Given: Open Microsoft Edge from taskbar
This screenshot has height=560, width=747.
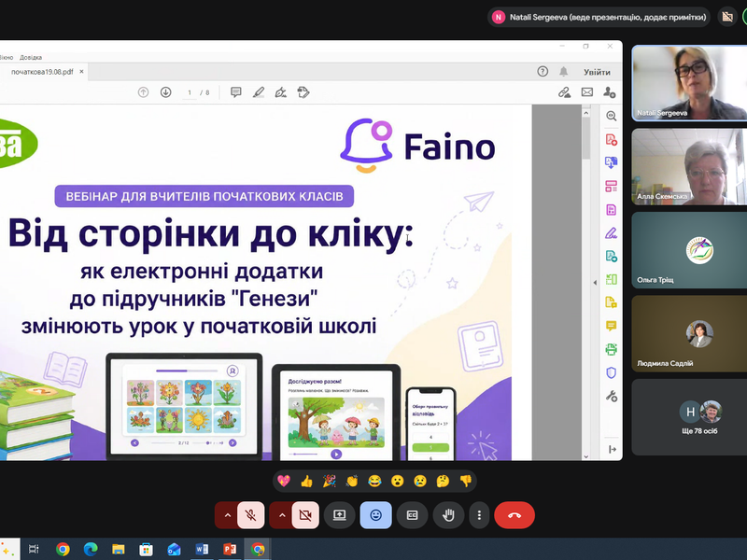Looking at the screenshot, I should tap(91, 549).
